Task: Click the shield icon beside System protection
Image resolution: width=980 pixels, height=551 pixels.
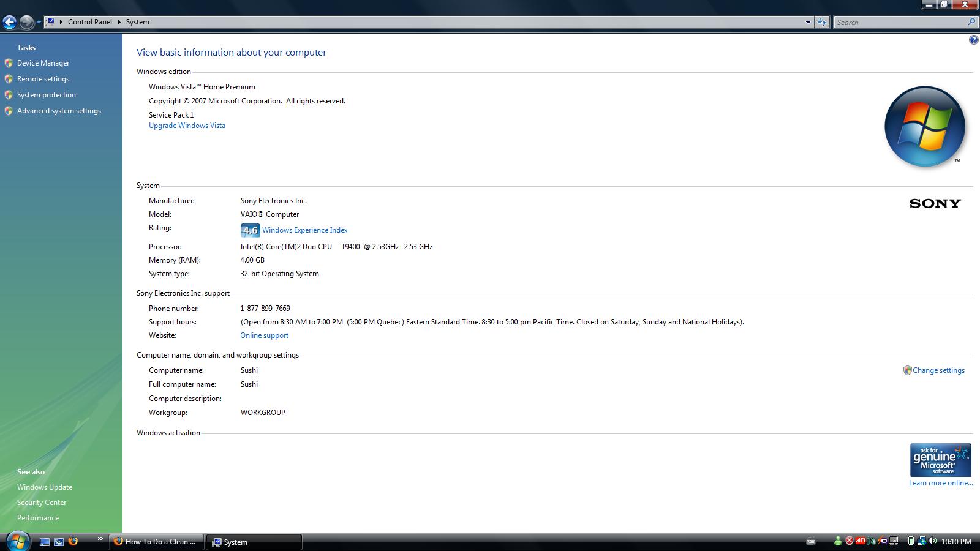Action: (x=9, y=95)
